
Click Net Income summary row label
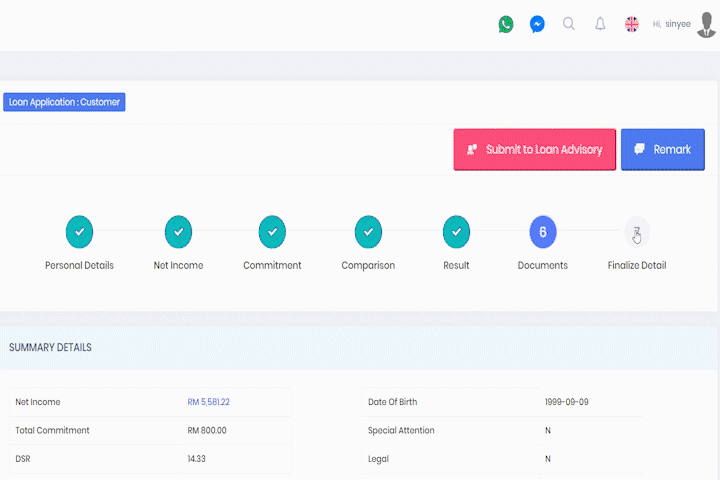click(x=38, y=402)
